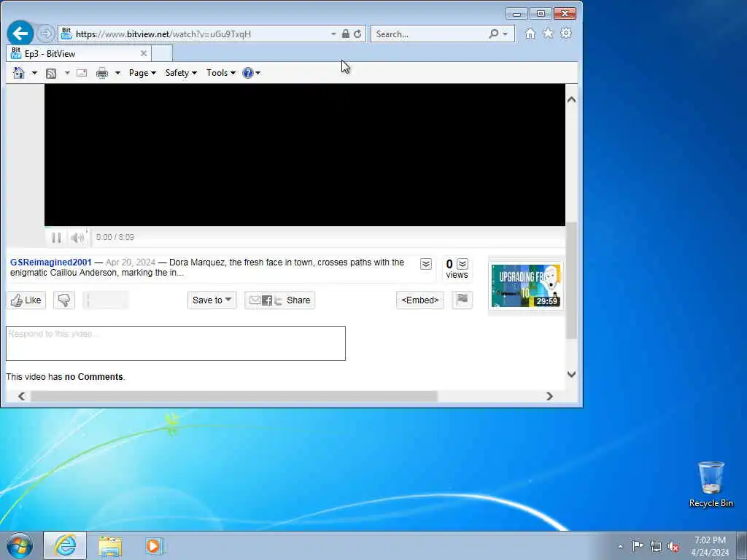Open a new blank tab
The width and height of the screenshot is (747, 560).
[162, 53]
